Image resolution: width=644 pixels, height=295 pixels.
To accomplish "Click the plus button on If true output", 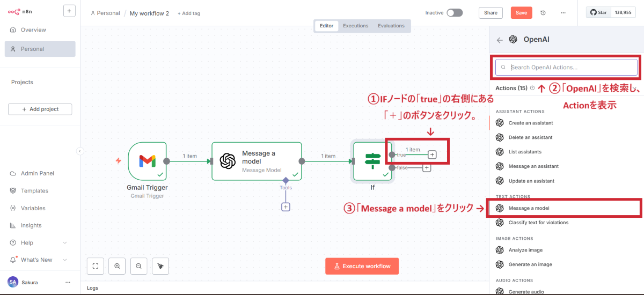I will point(432,154).
